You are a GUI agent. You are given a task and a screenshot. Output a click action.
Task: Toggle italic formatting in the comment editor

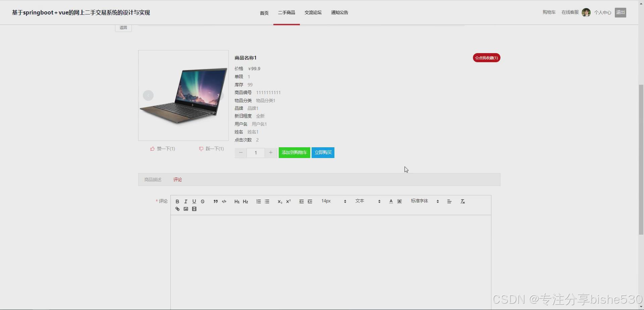[185, 201]
